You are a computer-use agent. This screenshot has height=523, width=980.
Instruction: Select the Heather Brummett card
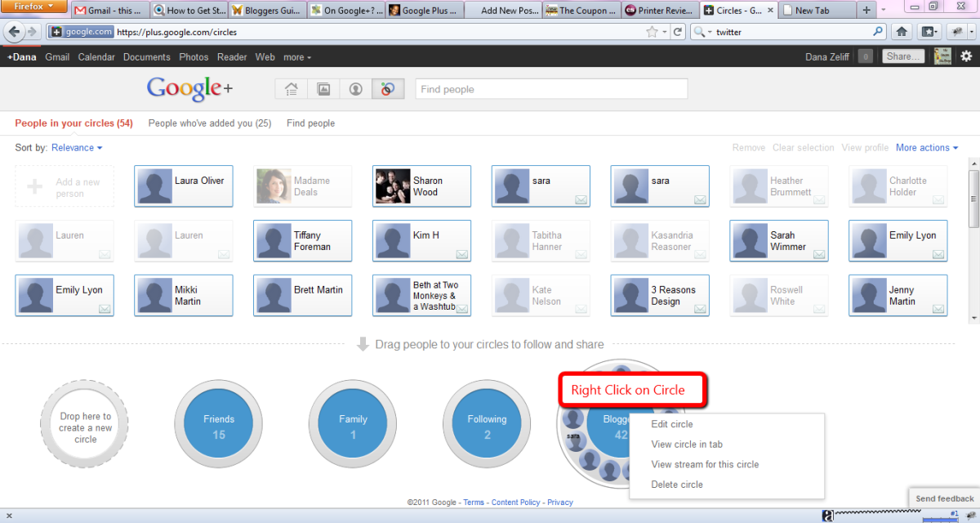point(780,186)
